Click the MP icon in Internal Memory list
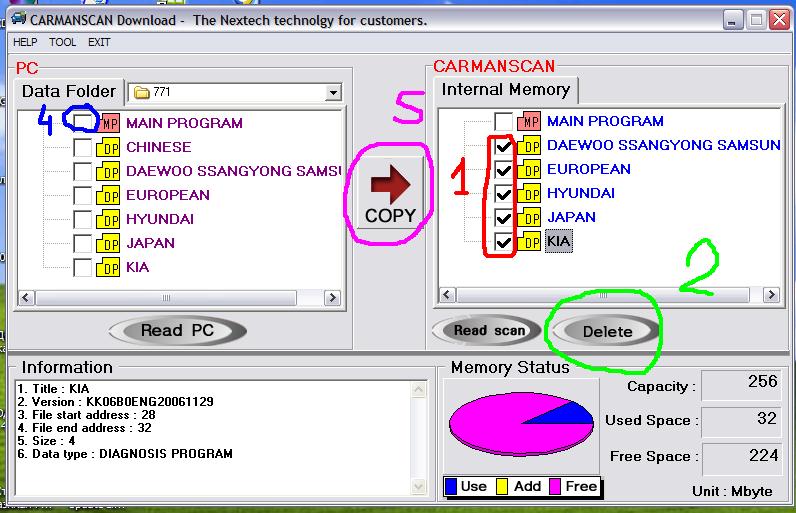 [529, 121]
